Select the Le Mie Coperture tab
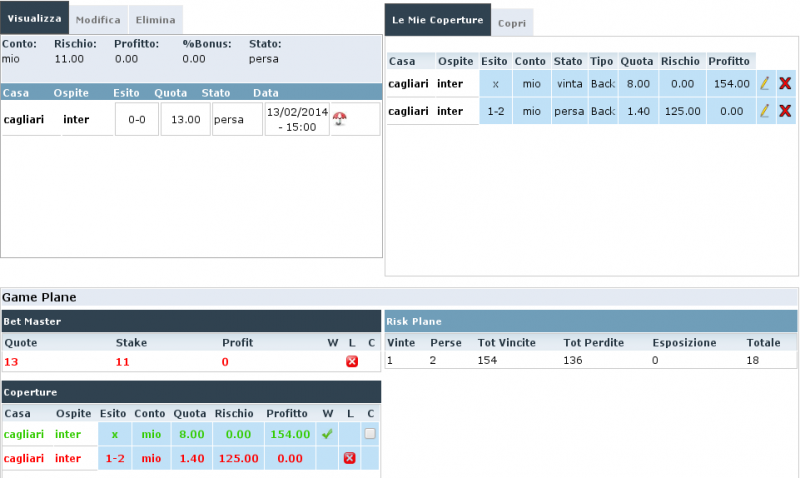This screenshot has height=478, width=800. pyautogui.click(x=437, y=20)
